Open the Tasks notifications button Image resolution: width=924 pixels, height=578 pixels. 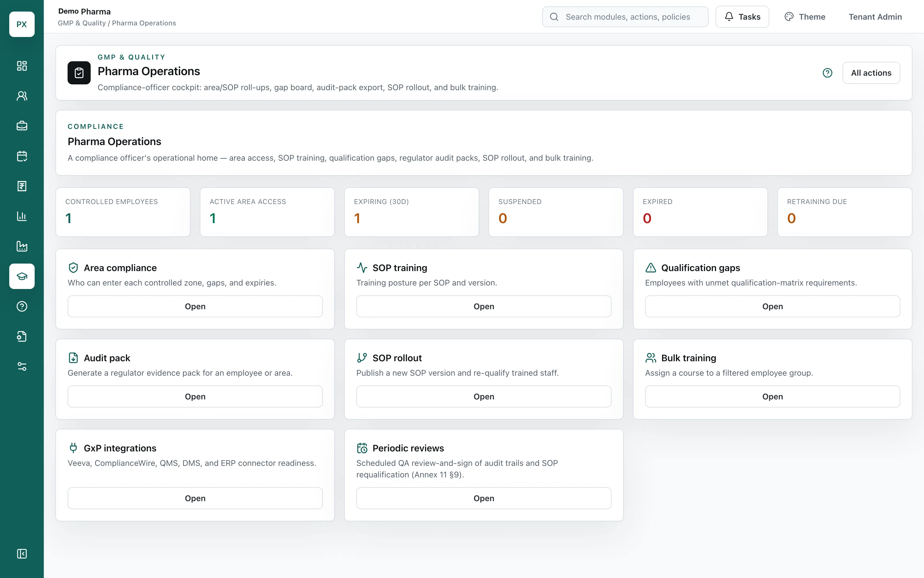[742, 17]
